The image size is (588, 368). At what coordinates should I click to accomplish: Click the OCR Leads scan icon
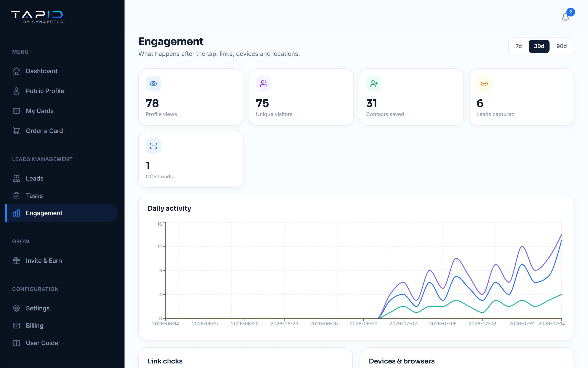(x=153, y=146)
